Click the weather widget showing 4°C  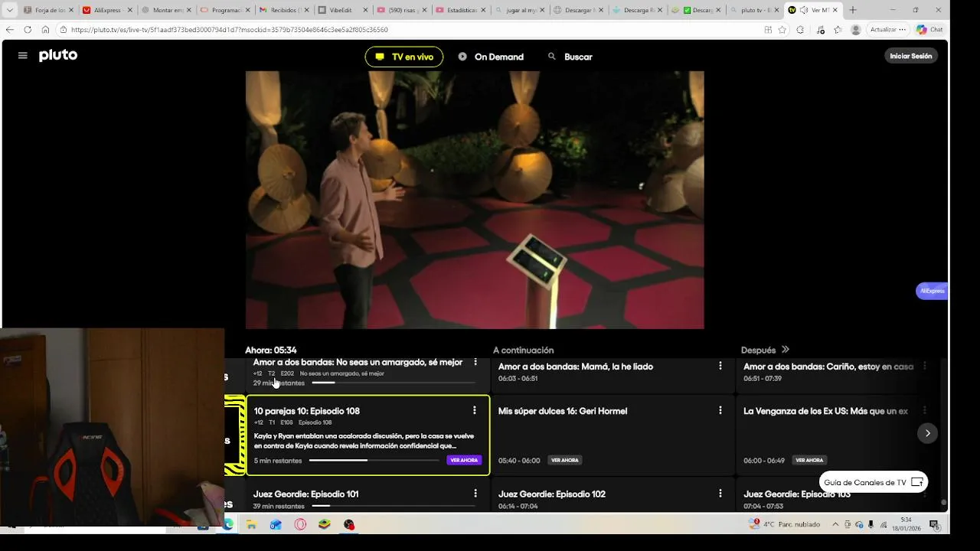pos(784,524)
